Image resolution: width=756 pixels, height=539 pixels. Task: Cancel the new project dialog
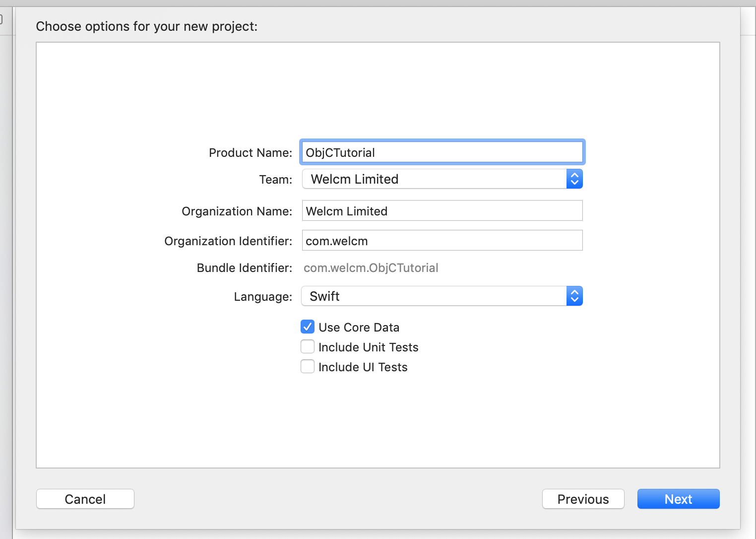tap(85, 499)
